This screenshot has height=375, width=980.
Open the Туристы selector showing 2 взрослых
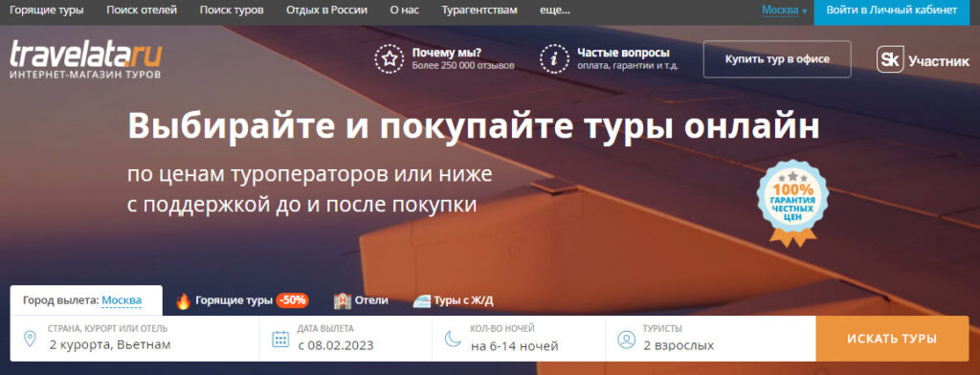pyautogui.click(x=711, y=339)
